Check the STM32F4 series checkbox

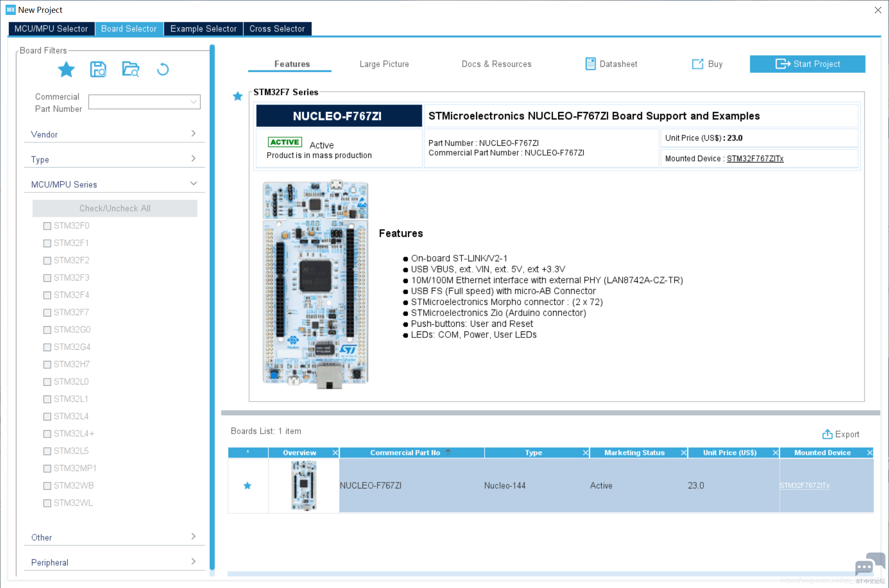47,295
